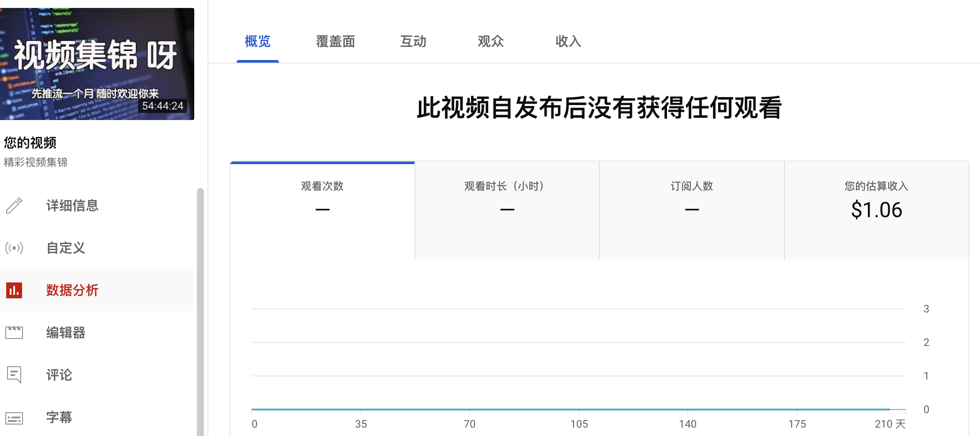Viewport: 980px width, 436px height.
Task: Open the 自定义 sidebar item
Action: click(x=97, y=248)
